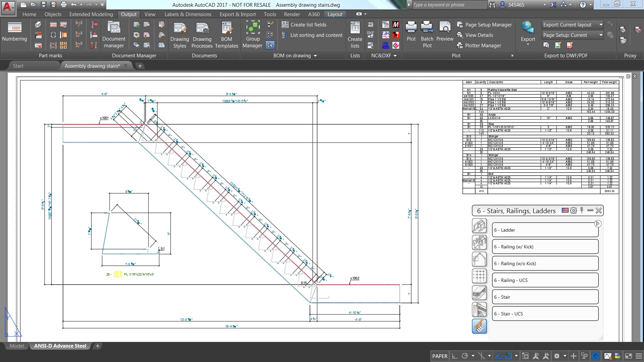Viewport: 644px width, 362px height.
Task: Expand BOM on Drawing dropdown
Action: (x=316, y=55)
